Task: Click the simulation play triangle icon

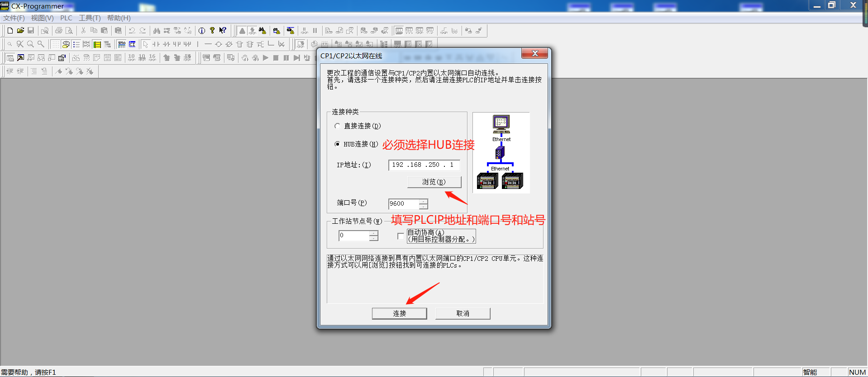Action: (x=266, y=58)
